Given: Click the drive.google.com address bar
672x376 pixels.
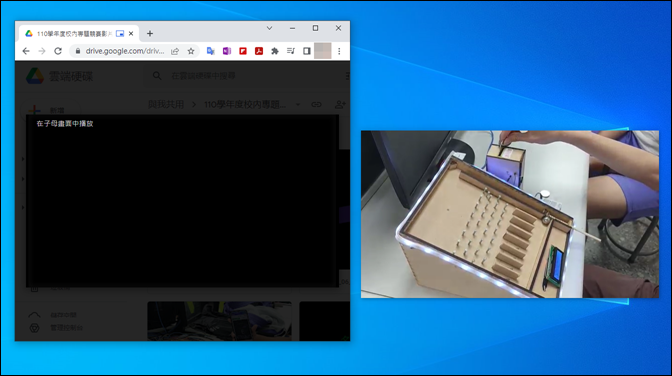Looking at the screenshot, I should tap(124, 51).
